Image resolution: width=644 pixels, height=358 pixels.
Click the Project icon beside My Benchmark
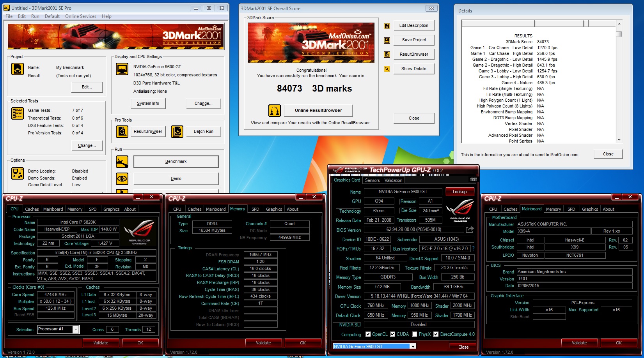click(x=18, y=69)
